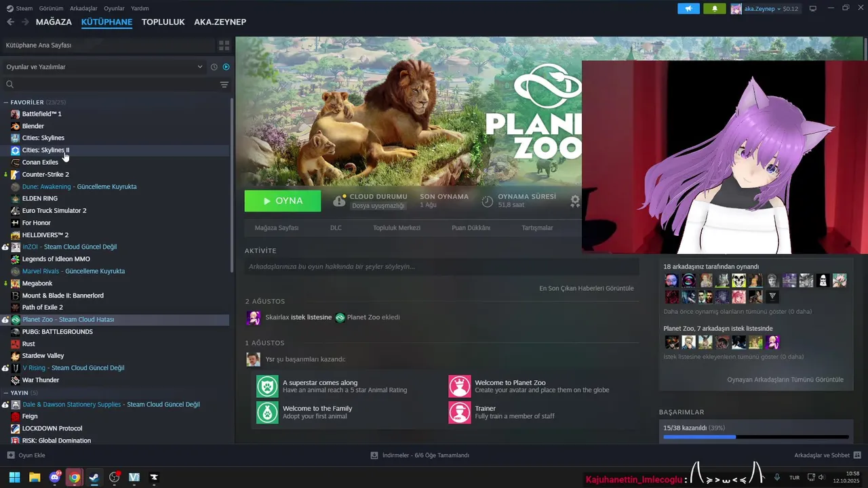
Task: Click Skairlax's avatar in activity
Action: pyautogui.click(x=254, y=318)
